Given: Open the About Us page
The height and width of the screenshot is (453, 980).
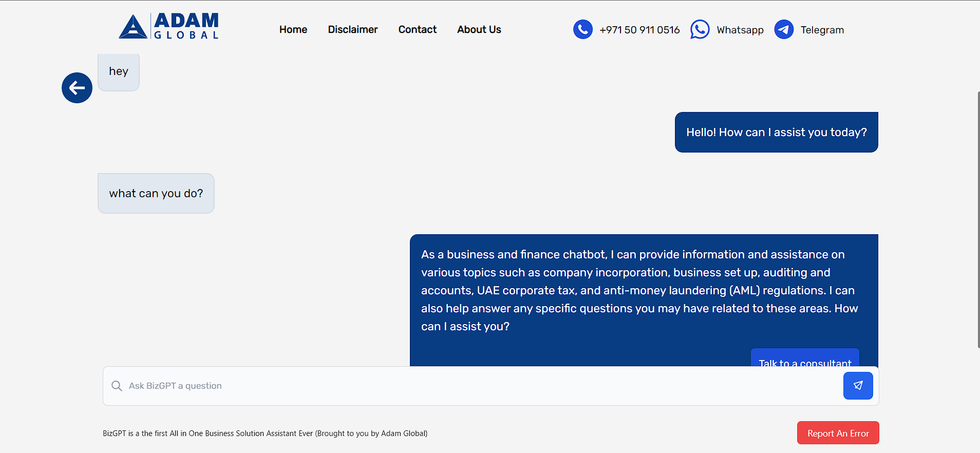Looking at the screenshot, I should 479,29.
